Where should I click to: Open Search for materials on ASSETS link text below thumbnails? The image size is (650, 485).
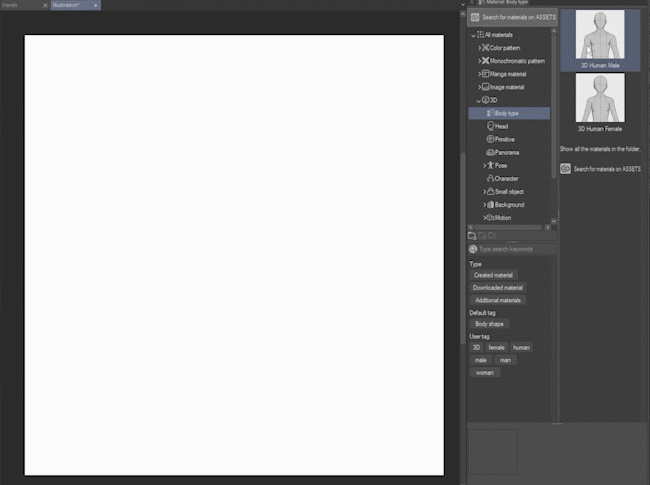point(607,169)
